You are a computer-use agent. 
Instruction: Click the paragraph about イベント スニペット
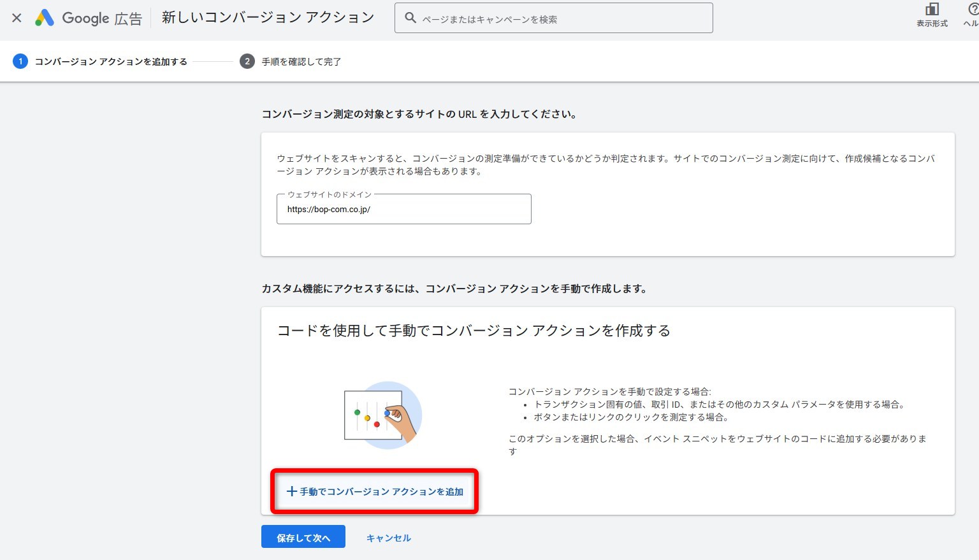[718, 445]
